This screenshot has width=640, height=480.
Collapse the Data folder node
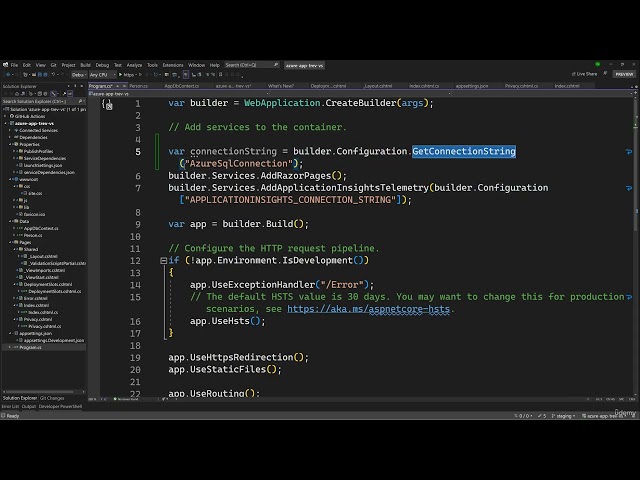click(10, 221)
